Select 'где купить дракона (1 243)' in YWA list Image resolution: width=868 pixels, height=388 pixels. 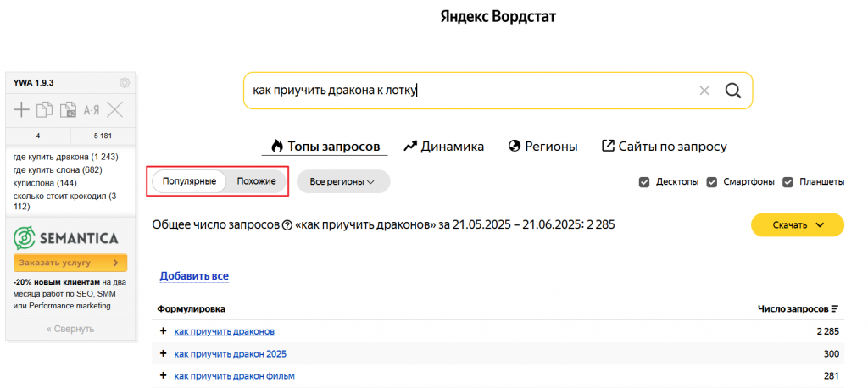pyautogui.click(x=66, y=158)
